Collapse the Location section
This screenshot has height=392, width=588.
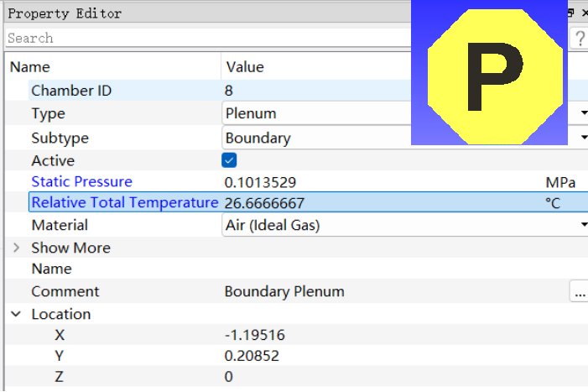coord(17,314)
